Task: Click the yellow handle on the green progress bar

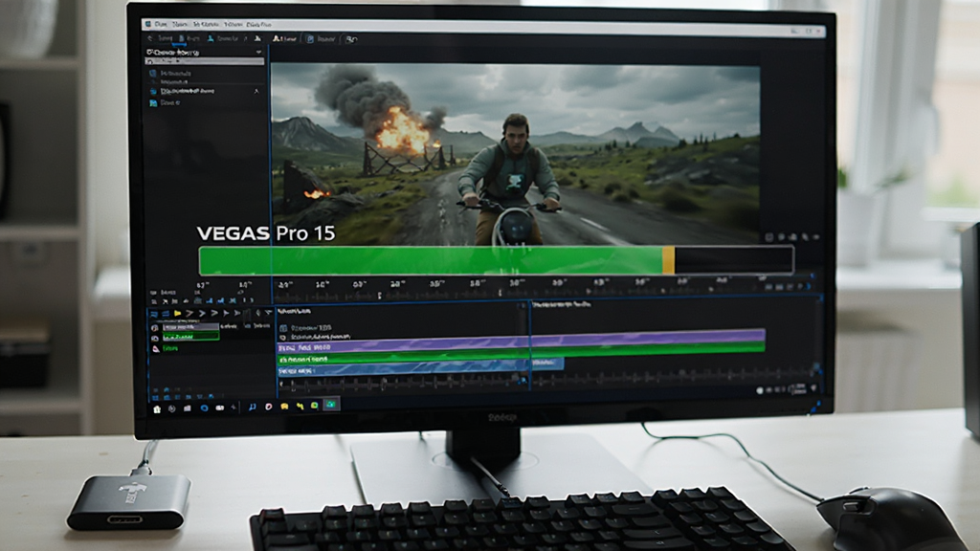Action: (x=668, y=260)
